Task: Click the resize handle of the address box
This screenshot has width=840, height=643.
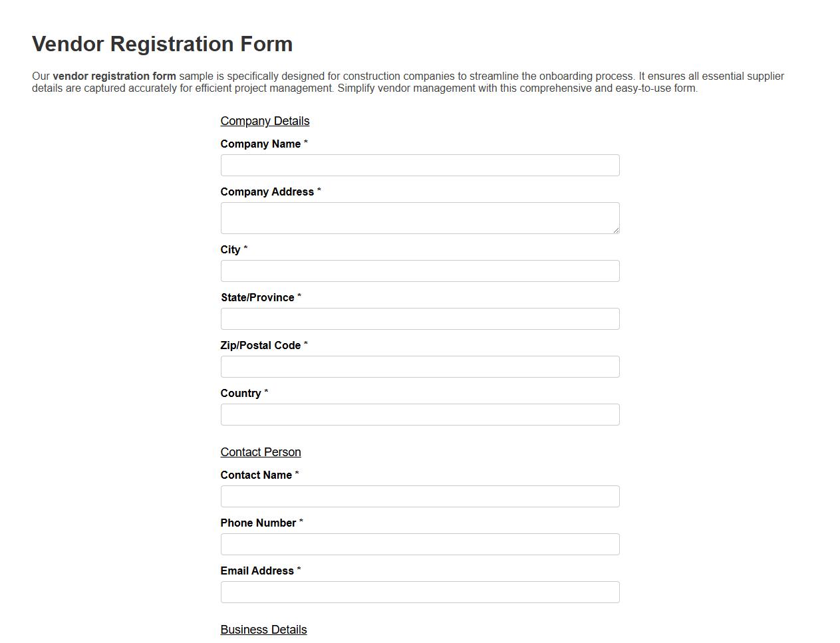Action: pos(616,232)
